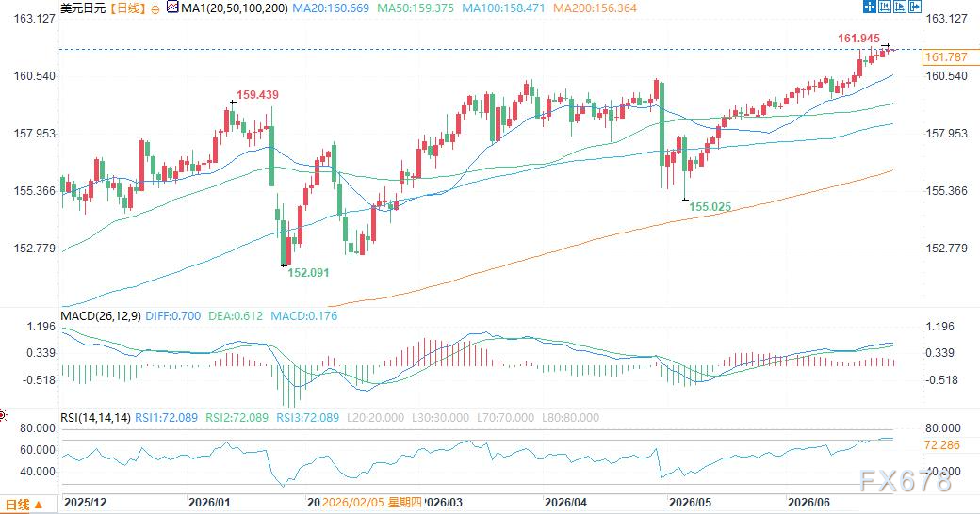This screenshot has height=514, width=980.
Task: Click the right MACD axis -0.518 label
Action: 940,379
